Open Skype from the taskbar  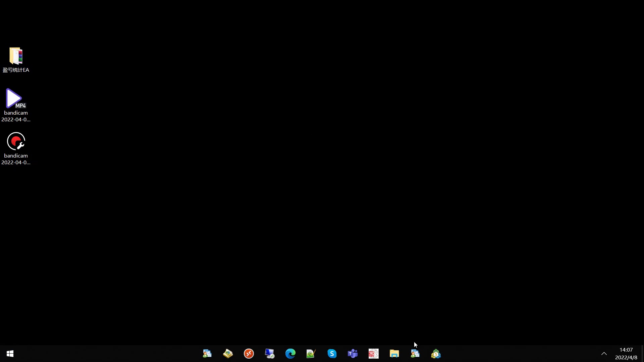pyautogui.click(x=332, y=354)
